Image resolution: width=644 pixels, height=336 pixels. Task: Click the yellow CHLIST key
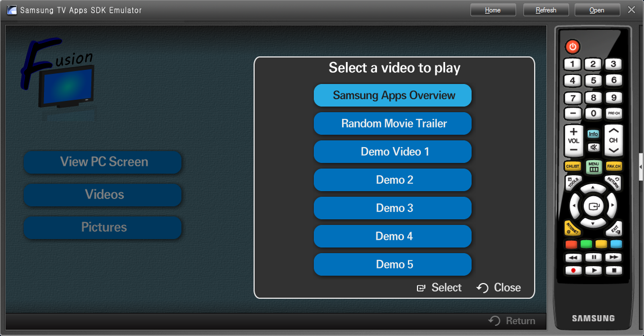tap(572, 166)
